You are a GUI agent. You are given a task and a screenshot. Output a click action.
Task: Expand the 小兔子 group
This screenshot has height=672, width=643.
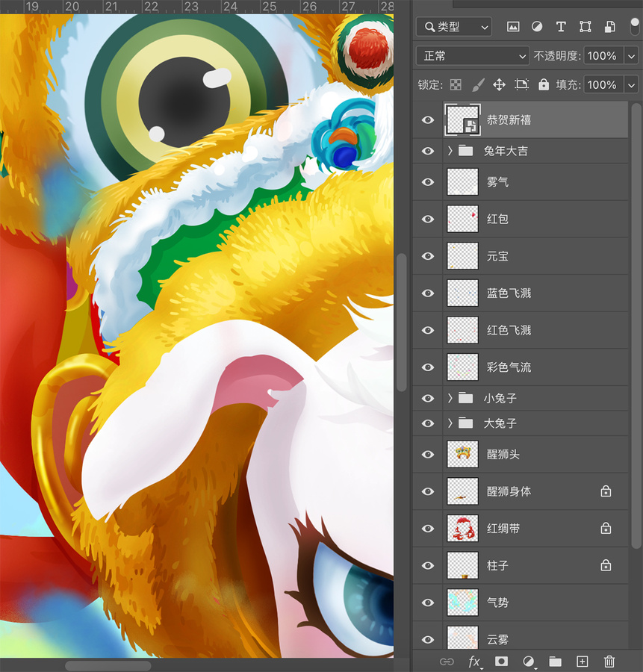450,399
